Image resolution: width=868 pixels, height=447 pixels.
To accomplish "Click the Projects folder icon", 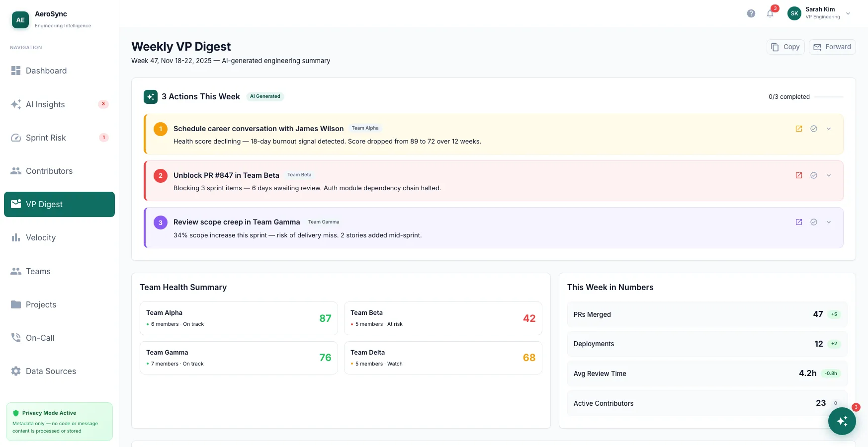I will click(x=16, y=304).
